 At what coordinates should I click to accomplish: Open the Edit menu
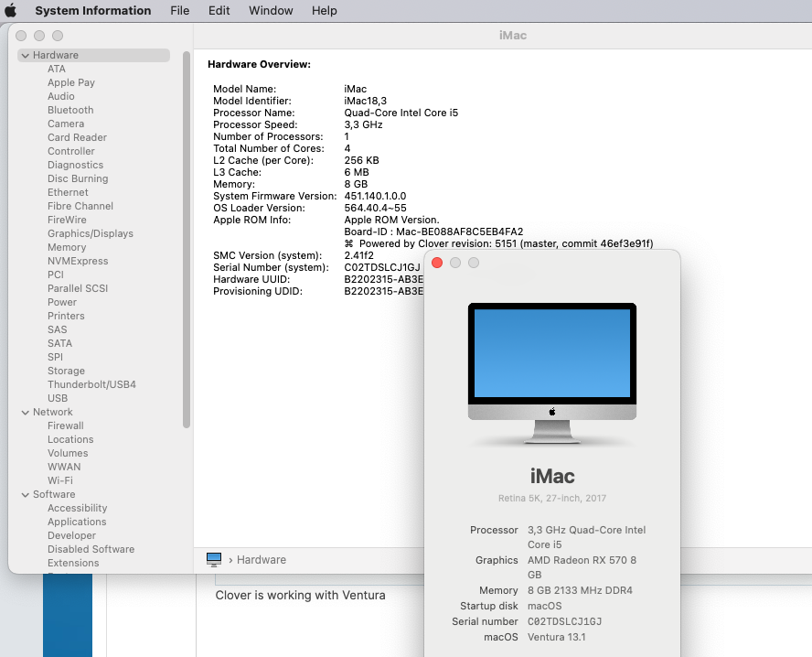219,10
